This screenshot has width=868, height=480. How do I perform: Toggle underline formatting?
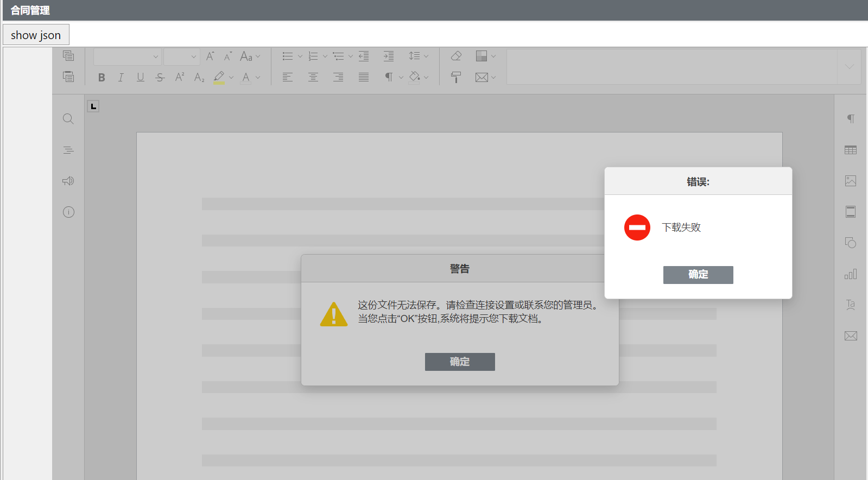click(141, 77)
